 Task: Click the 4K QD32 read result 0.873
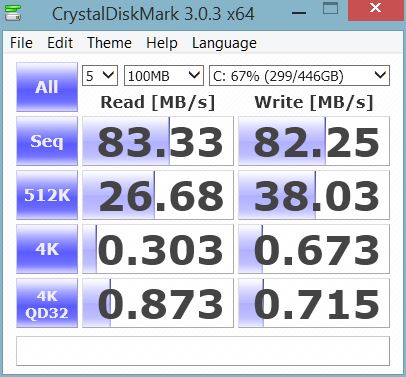[158, 303]
